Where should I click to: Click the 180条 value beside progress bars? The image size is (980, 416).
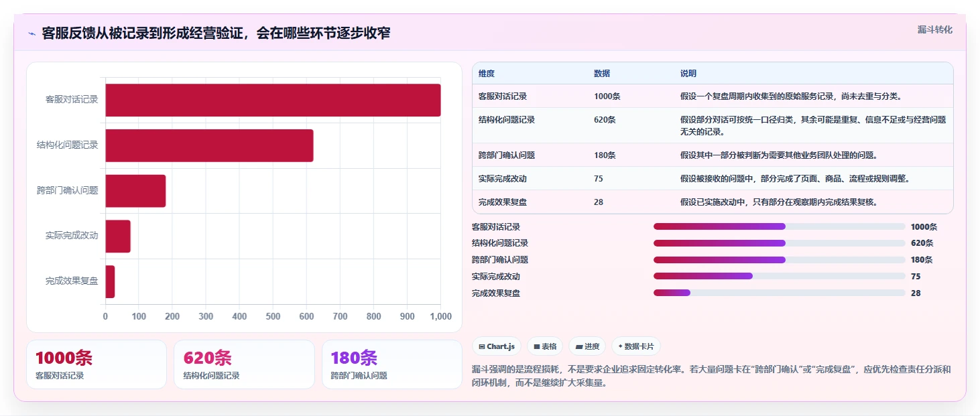[922, 260]
